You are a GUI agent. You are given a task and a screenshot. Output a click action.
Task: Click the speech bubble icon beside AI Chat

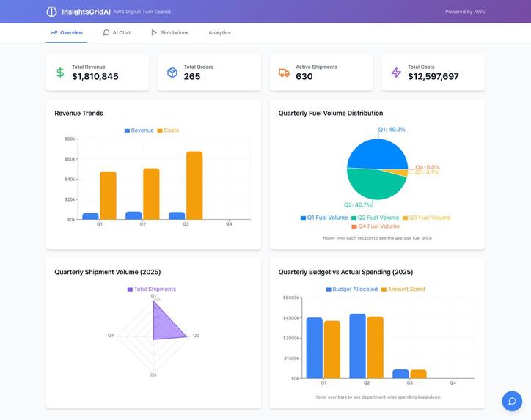(x=106, y=32)
